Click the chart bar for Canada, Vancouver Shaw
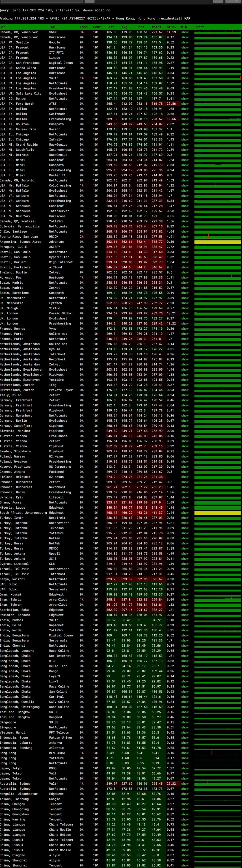 (x=218, y=32)
